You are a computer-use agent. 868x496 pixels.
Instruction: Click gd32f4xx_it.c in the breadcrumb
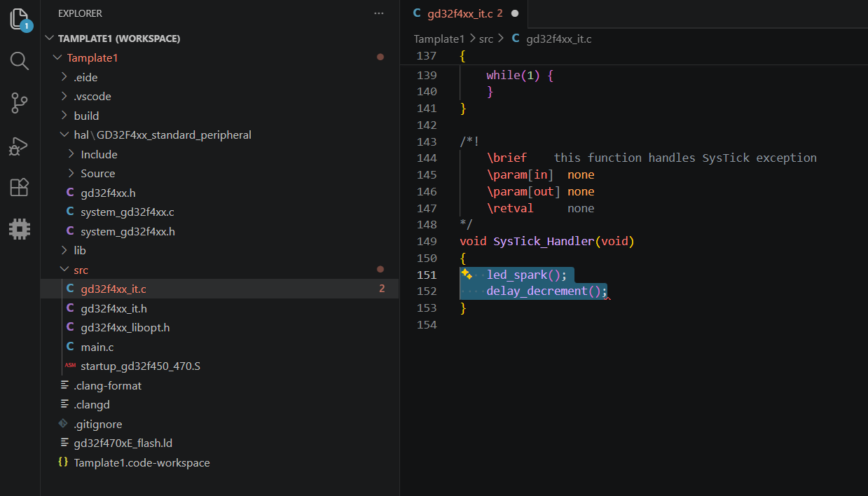pyautogui.click(x=558, y=39)
